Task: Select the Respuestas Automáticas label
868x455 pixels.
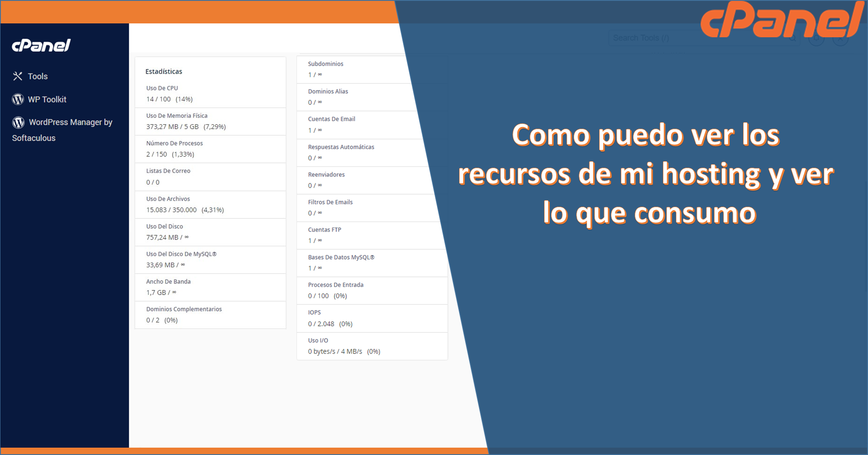Action: (x=341, y=147)
